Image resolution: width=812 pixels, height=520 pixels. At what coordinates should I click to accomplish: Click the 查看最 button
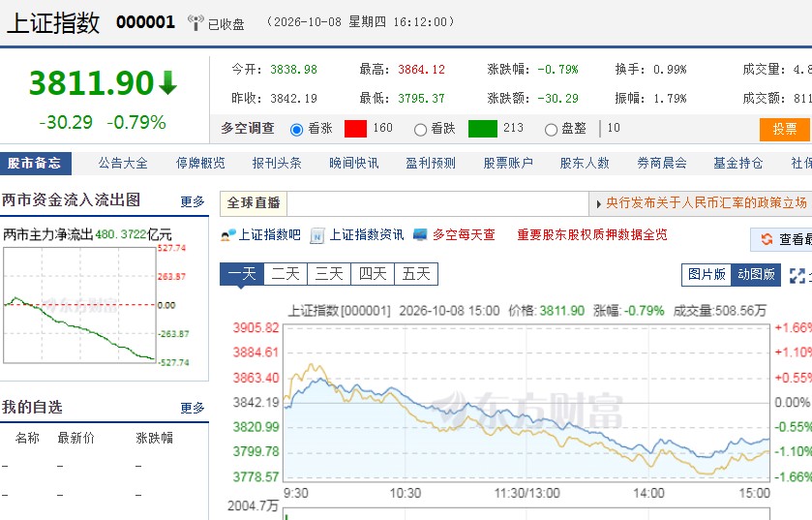pos(781,239)
